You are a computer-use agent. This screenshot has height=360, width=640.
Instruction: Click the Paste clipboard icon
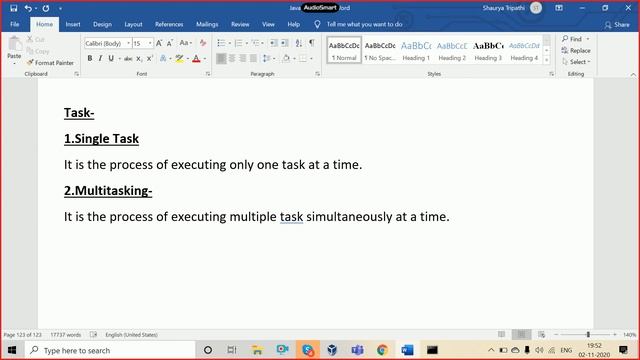[15, 43]
